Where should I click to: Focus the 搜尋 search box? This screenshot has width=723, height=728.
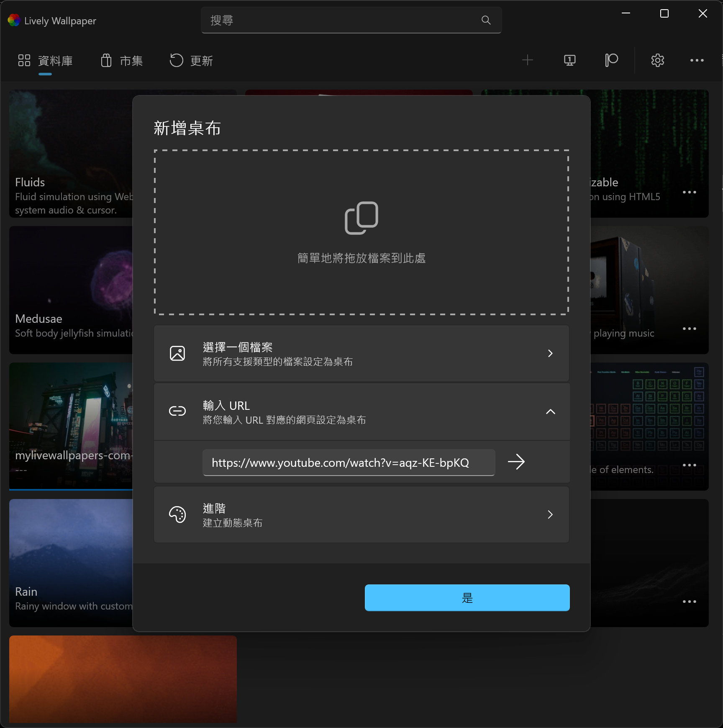[x=351, y=20]
